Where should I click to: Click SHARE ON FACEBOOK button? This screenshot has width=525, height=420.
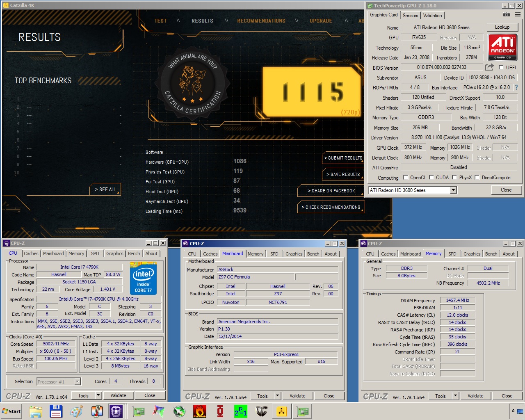331,191
